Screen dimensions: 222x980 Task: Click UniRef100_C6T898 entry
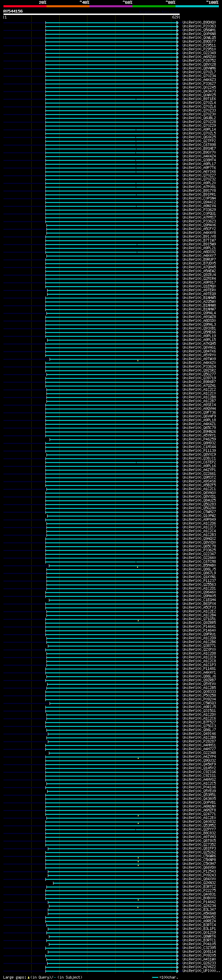pos(199,145)
